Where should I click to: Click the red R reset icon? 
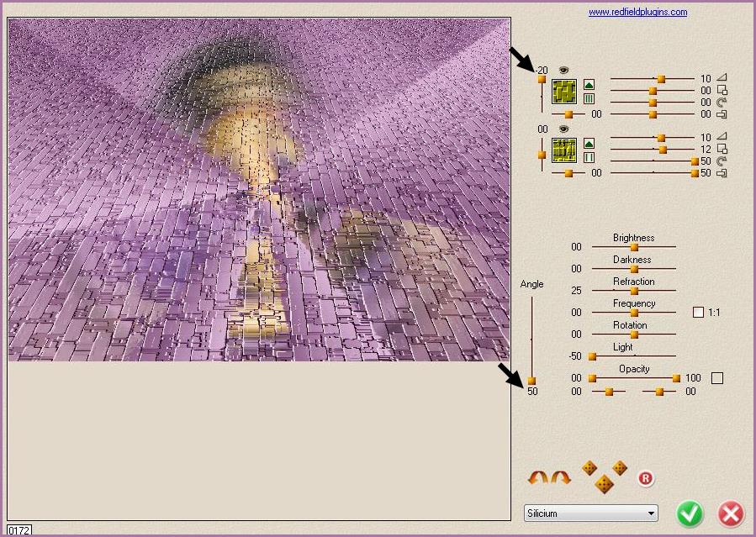[645, 478]
